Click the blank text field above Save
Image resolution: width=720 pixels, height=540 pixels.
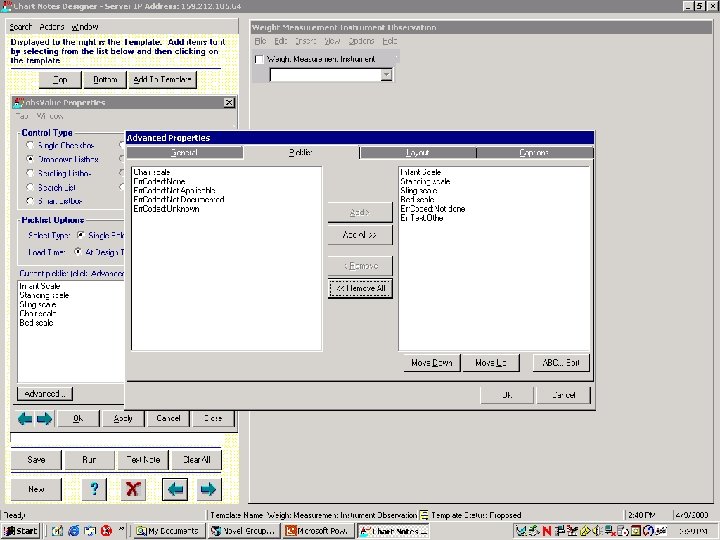(x=116, y=438)
